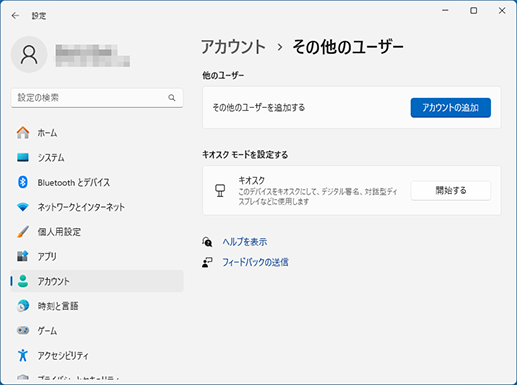Click the キオスク モードを設定する heading

point(245,155)
